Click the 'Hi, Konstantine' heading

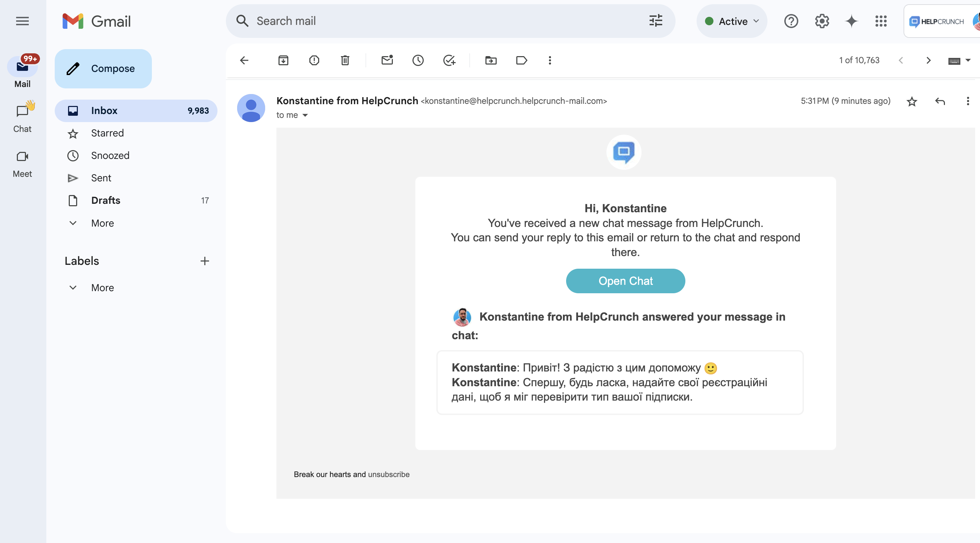click(625, 208)
